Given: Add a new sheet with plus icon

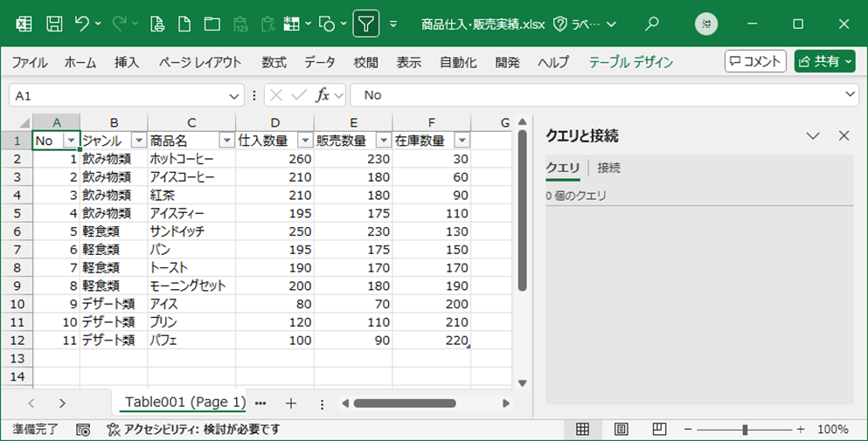Looking at the screenshot, I should coord(291,403).
